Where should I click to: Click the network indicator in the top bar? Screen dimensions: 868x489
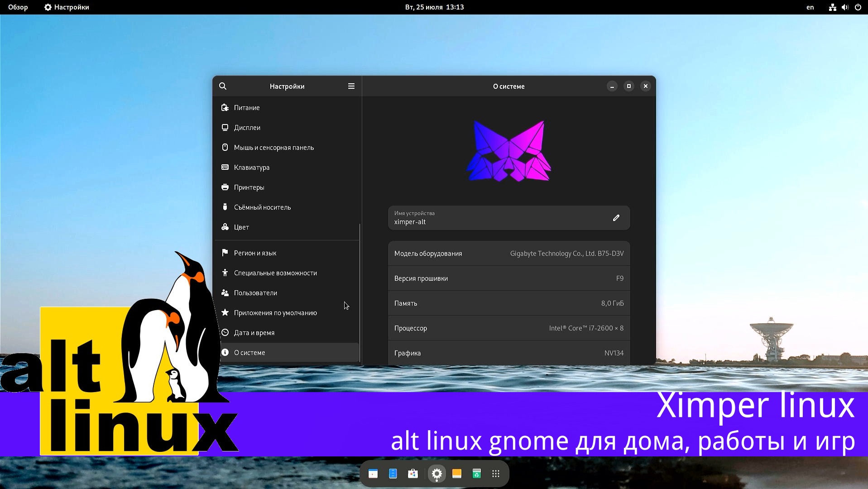click(832, 7)
